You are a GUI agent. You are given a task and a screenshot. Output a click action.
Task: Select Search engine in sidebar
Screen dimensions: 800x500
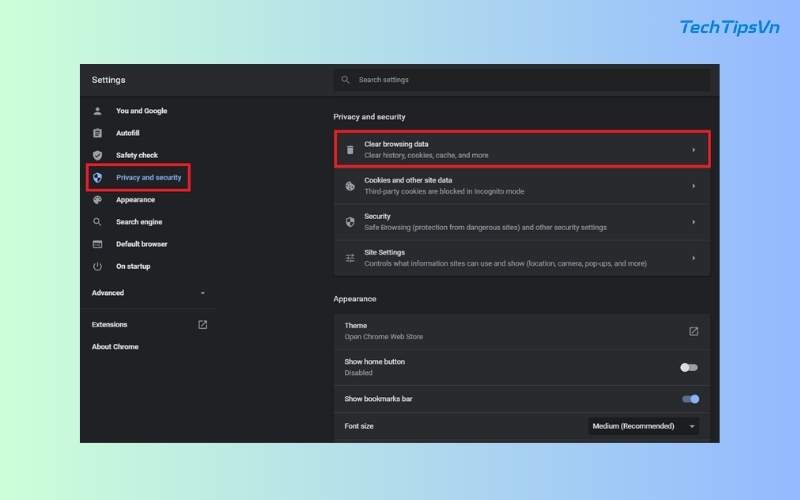click(x=139, y=222)
